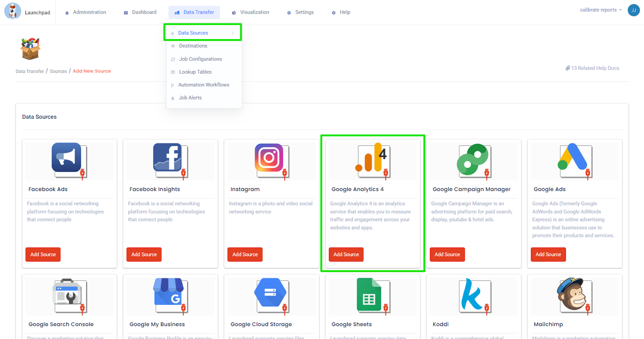Image resolution: width=644 pixels, height=339 pixels.
Task: Add Source for Facebook Insights
Action: pyautogui.click(x=144, y=254)
